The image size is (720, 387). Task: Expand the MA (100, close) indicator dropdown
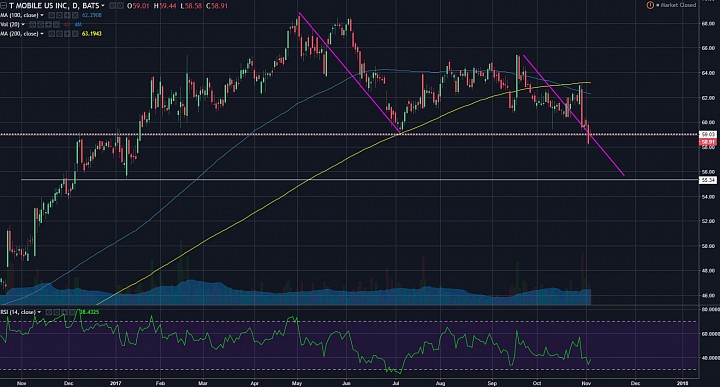click(x=42, y=15)
